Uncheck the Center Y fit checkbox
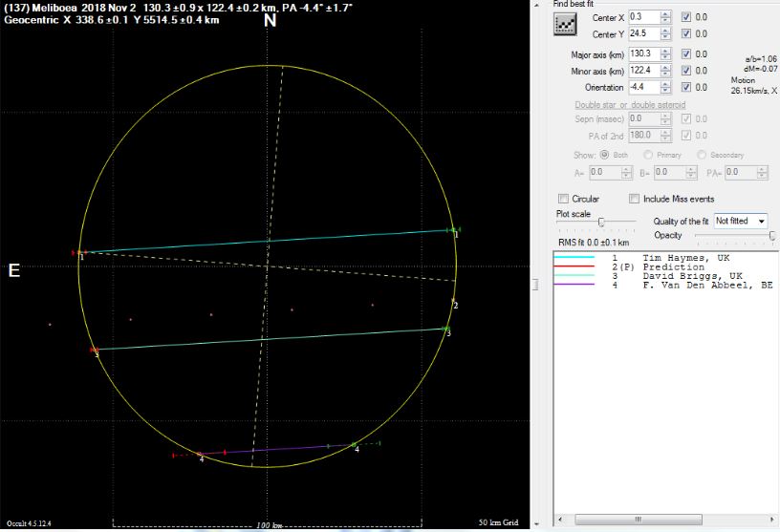This screenshot has width=780, height=532. [686, 34]
